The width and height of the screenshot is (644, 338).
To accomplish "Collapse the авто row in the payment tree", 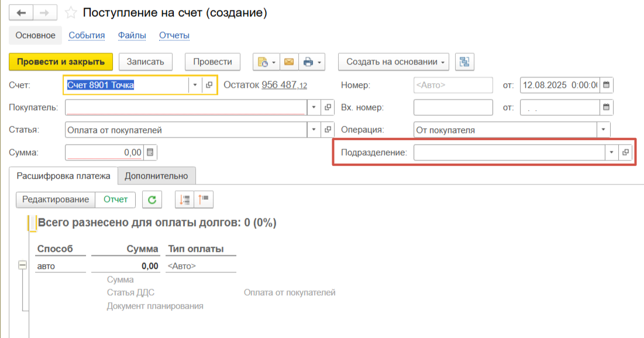I will tap(23, 266).
